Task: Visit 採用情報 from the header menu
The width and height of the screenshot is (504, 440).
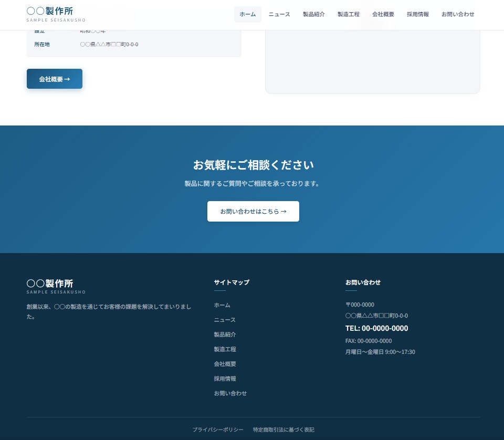Action: [x=417, y=15]
